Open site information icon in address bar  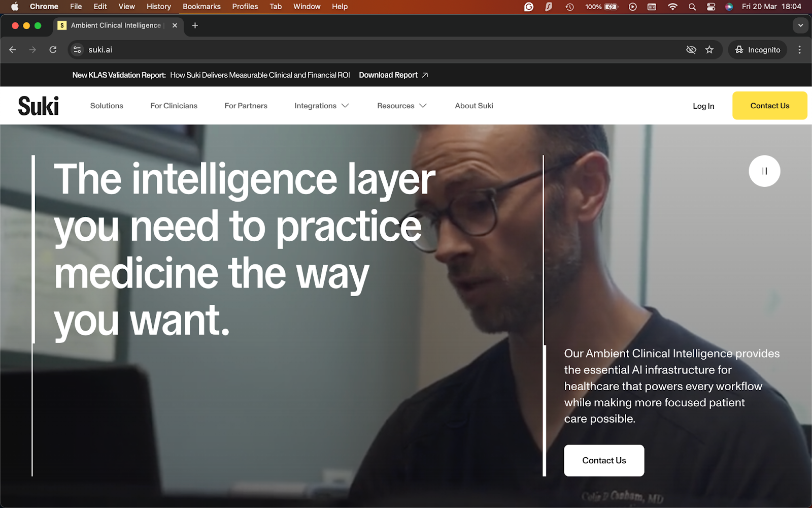(77, 50)
